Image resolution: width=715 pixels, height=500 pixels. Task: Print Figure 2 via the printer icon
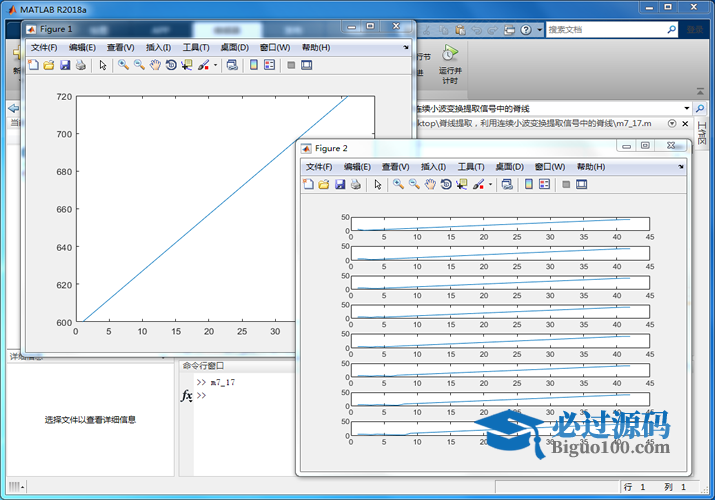coord(356,184)
